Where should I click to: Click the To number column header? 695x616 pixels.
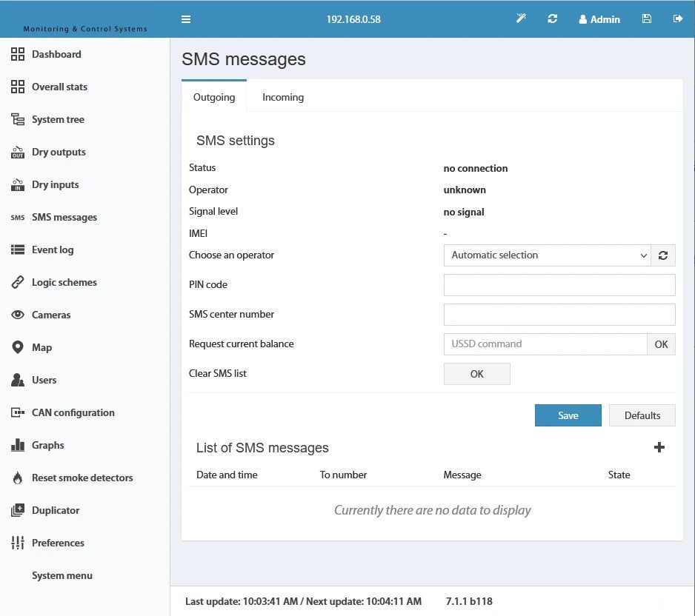click(x=343, y=475)
